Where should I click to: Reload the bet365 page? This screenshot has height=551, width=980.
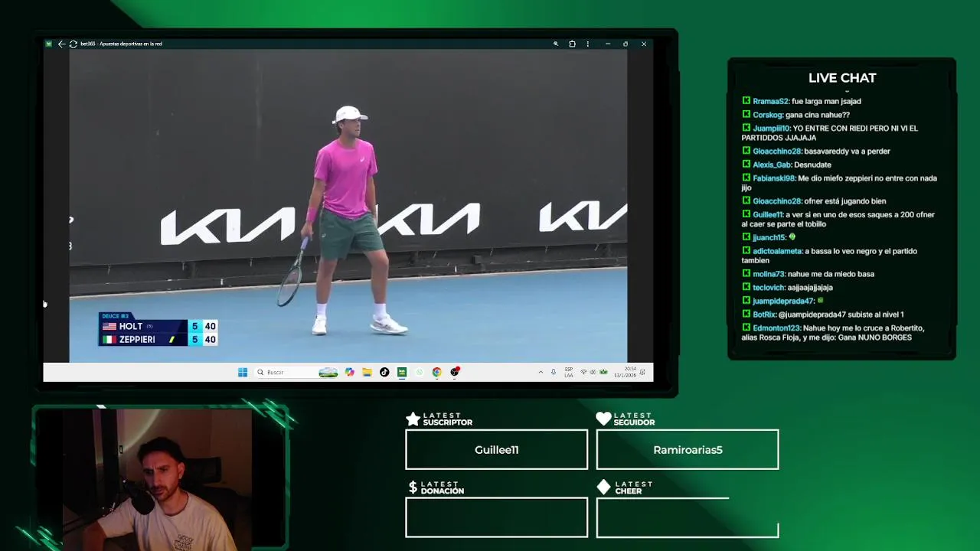pyautogui.click(x=73, y=44)
